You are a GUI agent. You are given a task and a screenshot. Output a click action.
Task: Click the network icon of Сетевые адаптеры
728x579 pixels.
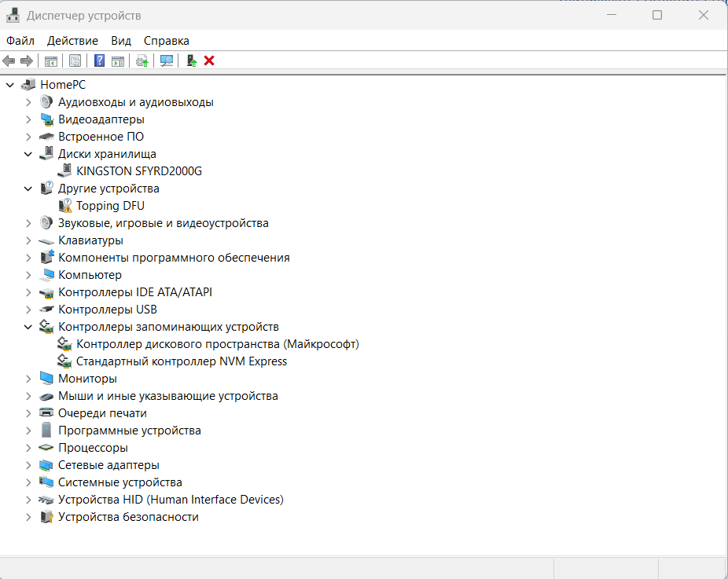(x=46, y=465)
